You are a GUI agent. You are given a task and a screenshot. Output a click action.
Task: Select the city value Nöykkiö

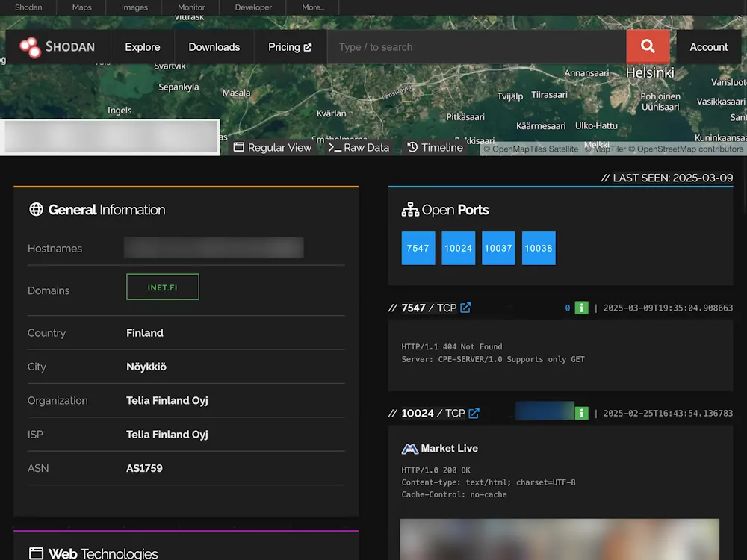click(x=146, y=367)
